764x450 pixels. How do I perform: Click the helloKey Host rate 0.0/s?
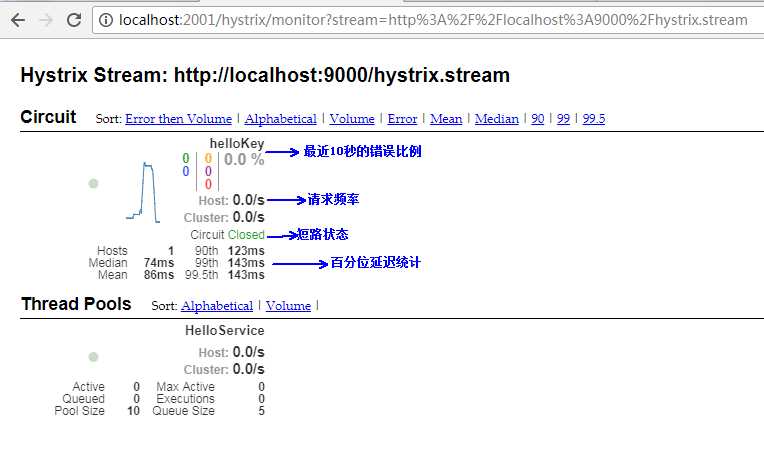tap(248, 200)
